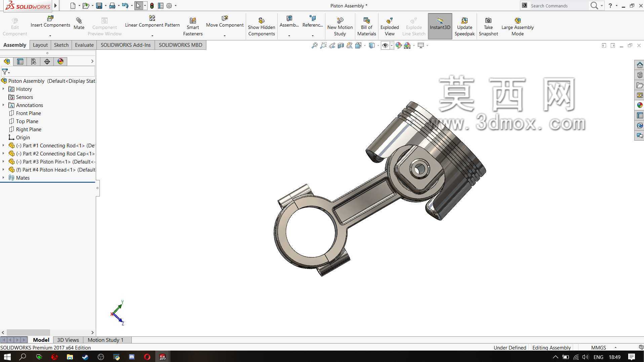Open Hide/Show Items dropdown

coord(392,45)
